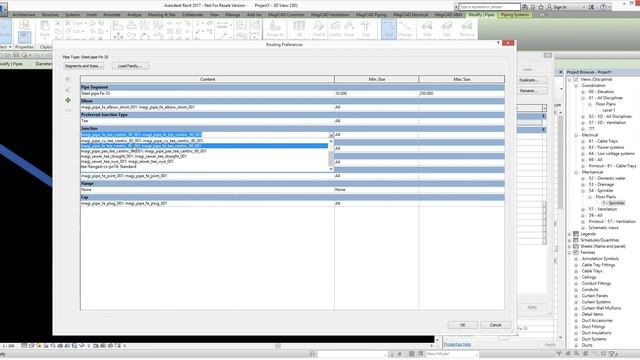Screen dimensions: 640x360
Task: Click the Edit insulation ribbon icon
Action: click(x=447, y=29)
